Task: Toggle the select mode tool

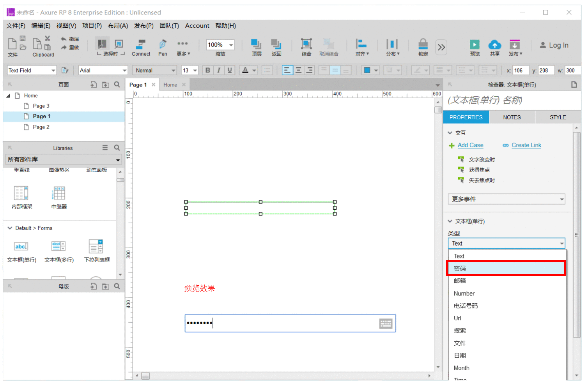Action: pos(102,44)
